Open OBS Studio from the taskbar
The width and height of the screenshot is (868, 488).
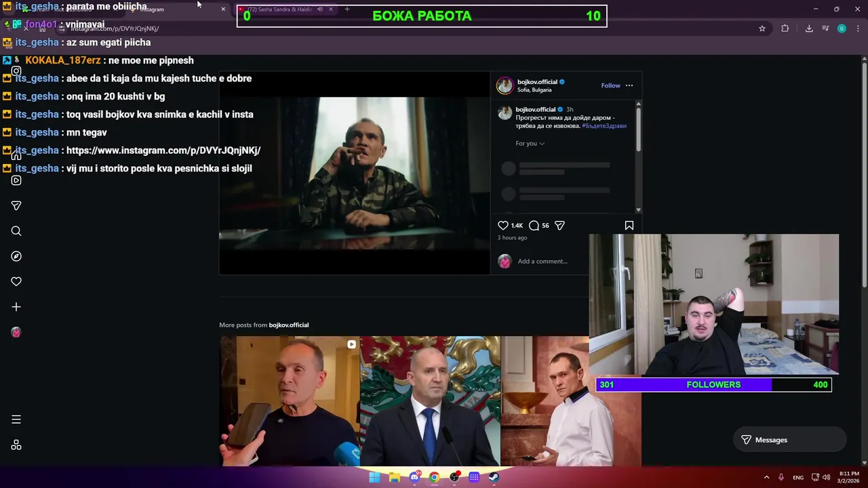point(454,477)
